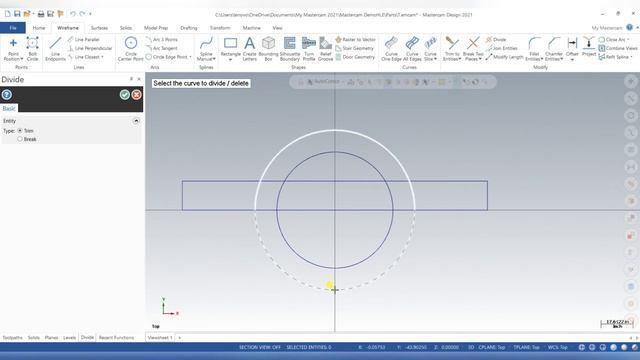Viewport: 640px width, 360px height.
Task: Open the Bounding Box tool
Action: (268, 49)
